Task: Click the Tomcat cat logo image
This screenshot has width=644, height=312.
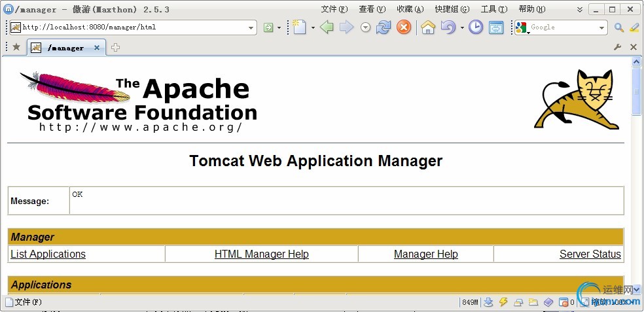Action: pos(577,100)
